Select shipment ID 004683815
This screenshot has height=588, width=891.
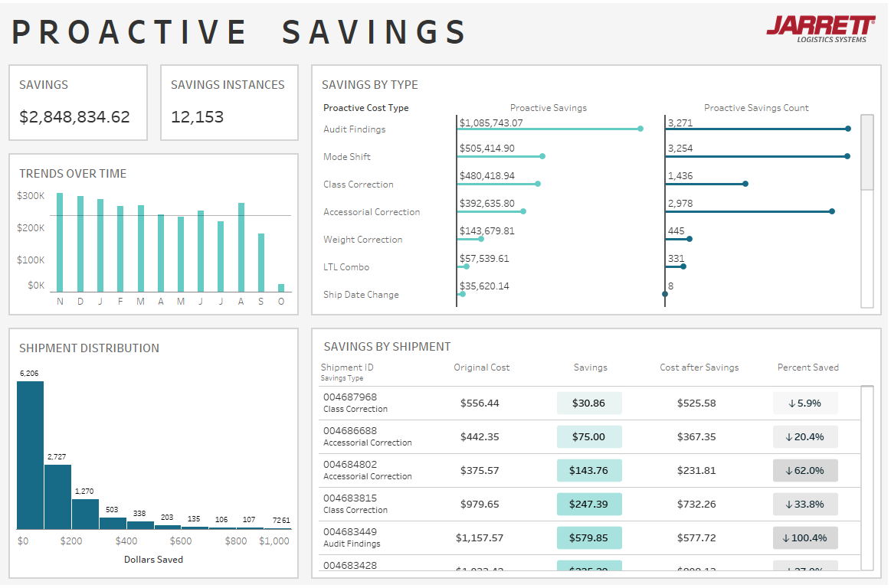pos(350,498)
